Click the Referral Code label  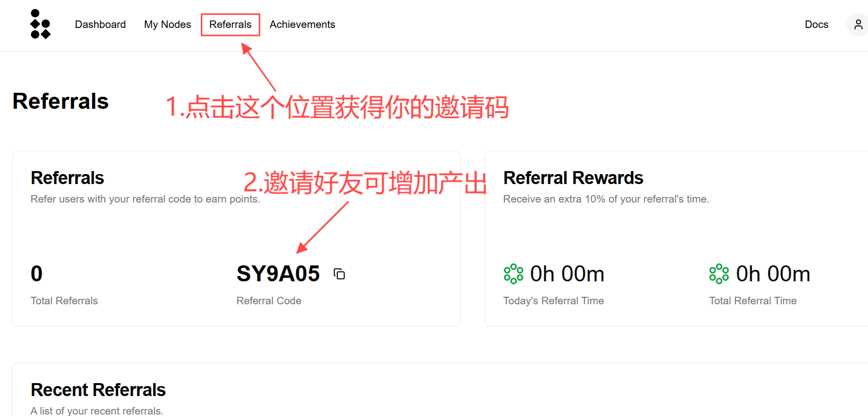pyautogui.click(x=269, y=301)
